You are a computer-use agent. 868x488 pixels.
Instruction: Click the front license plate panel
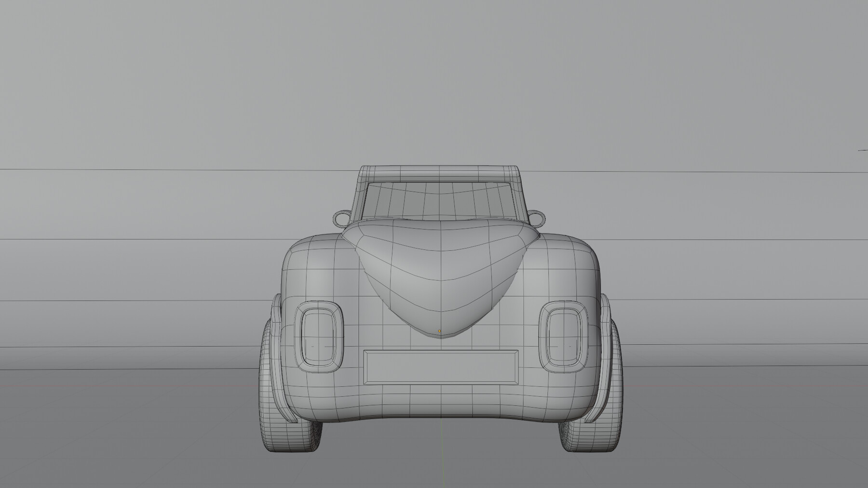pos(440,367)
